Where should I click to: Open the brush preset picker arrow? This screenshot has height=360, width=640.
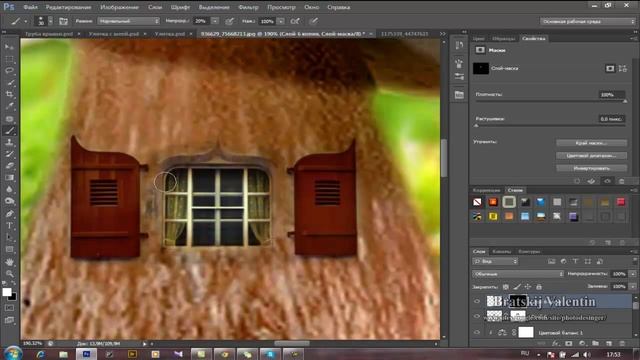coord(51,21)
